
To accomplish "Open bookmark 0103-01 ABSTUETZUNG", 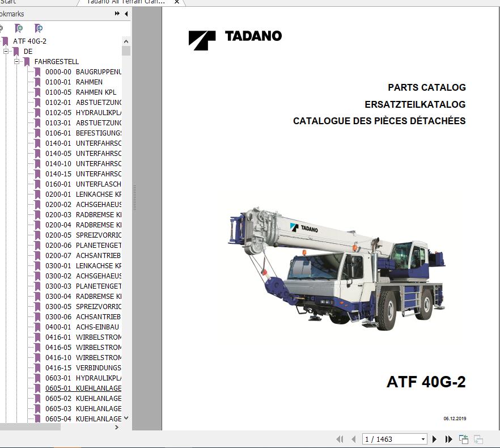I will (83, 123).
